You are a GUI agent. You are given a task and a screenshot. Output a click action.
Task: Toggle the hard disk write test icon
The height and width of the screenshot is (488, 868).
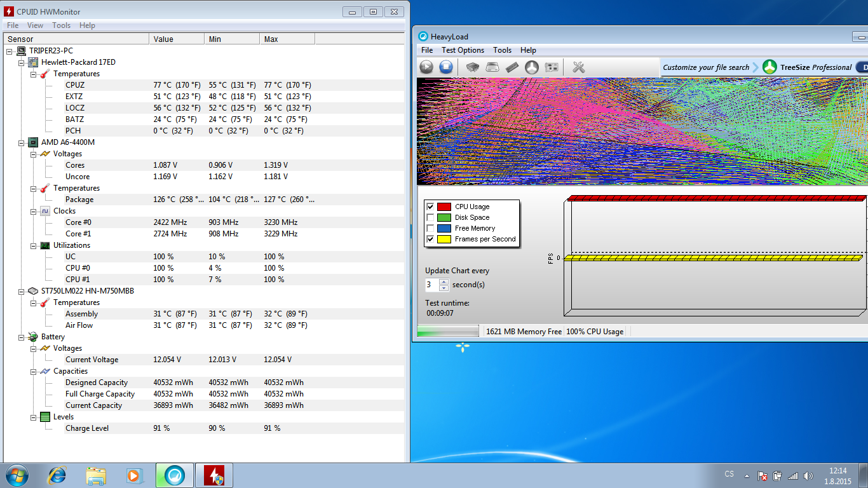pyautogui.click(x=492, y=67)
